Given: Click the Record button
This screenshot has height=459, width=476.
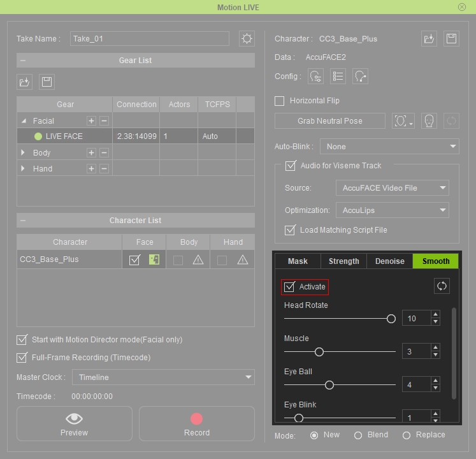Looking at the screenshot, I should click(x=197, y=424).
